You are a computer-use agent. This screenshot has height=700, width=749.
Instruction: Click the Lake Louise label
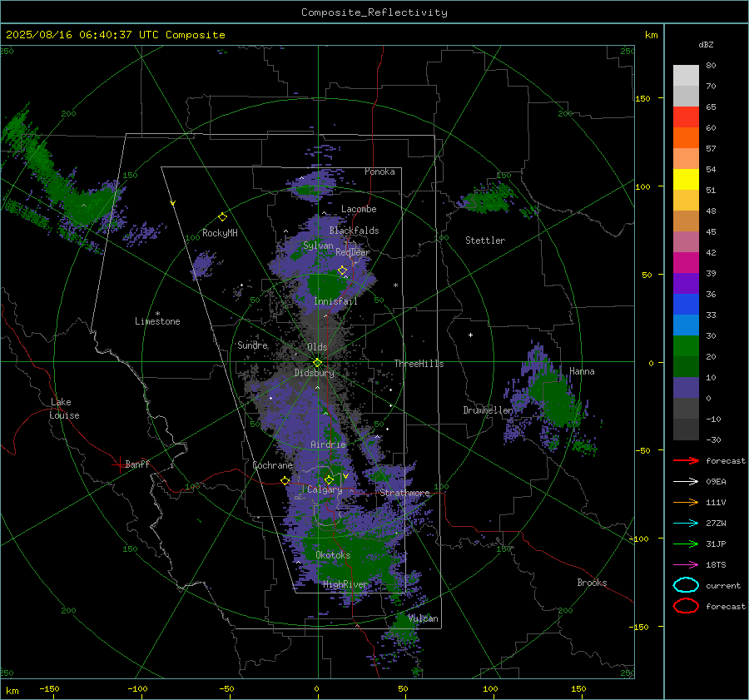pos(64,409)
